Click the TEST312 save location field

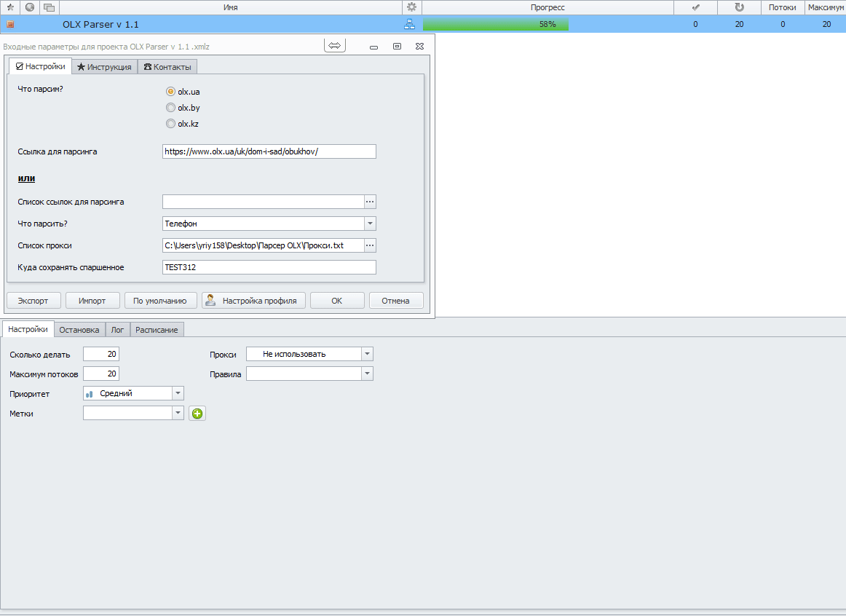tap(269, 267)
